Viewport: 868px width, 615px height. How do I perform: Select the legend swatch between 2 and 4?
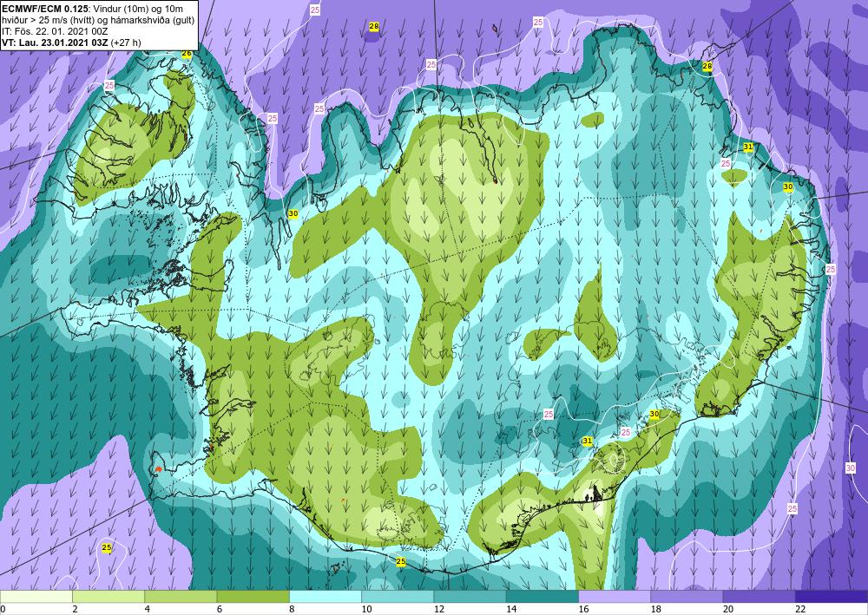point(108,597)
